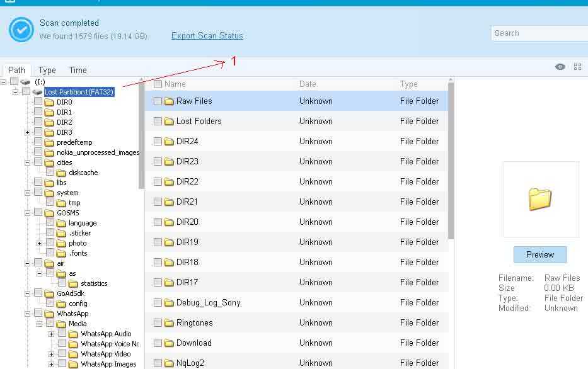Check the DIR23 row checkbox

(x=158, y=161)
